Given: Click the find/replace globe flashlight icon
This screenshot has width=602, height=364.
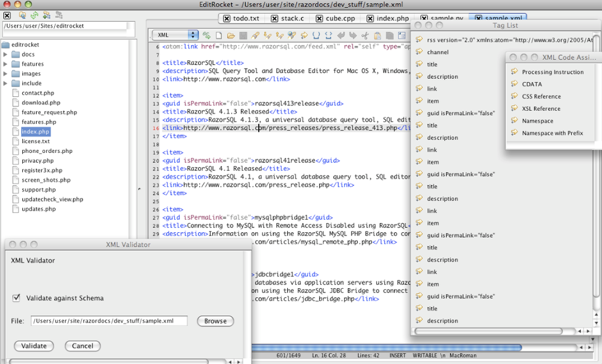Looking at the screenshot, I should (x=292, y=35).
